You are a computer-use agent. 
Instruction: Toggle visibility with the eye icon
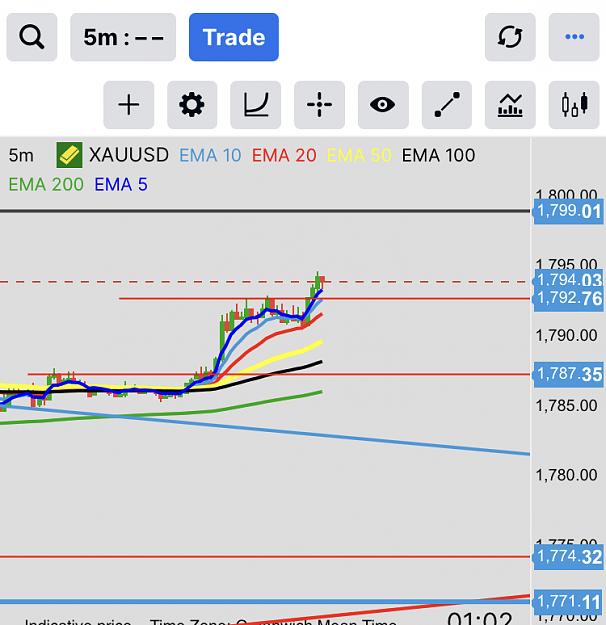click(x=383, y=105)
